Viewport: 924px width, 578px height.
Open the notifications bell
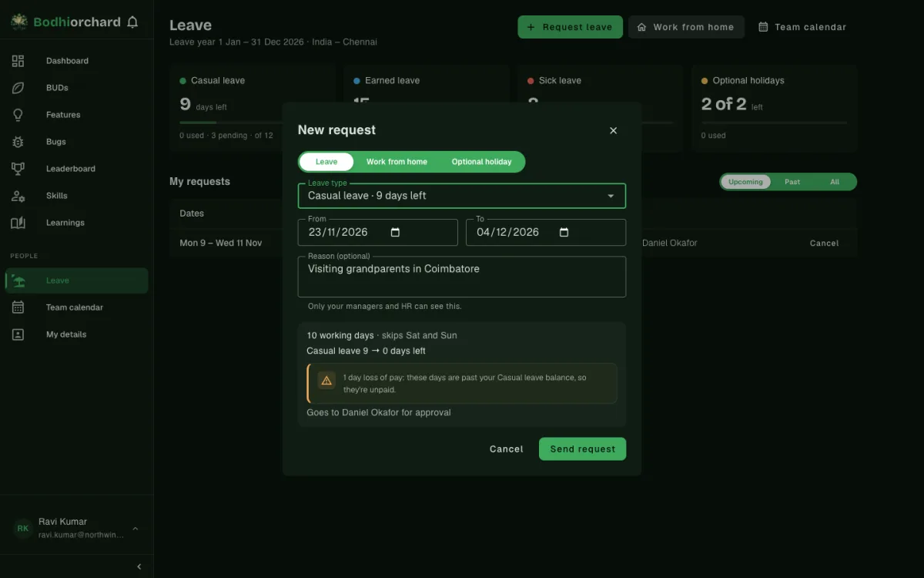click(x=132, y=22)
